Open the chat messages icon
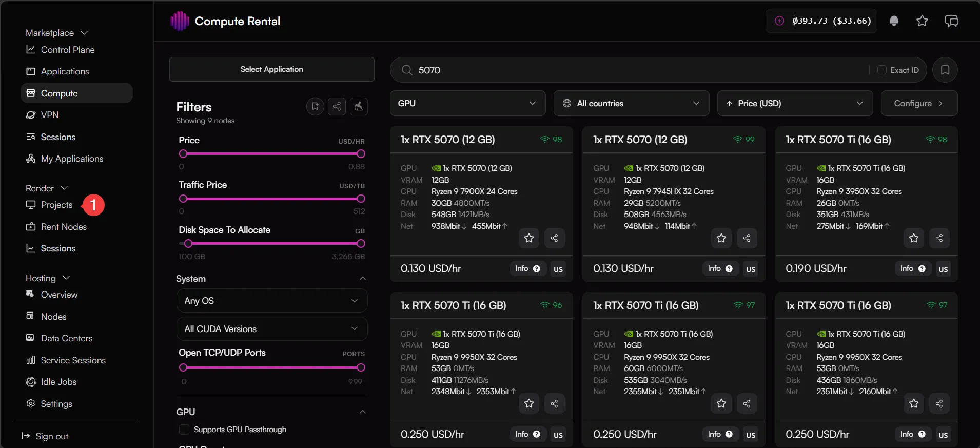 click(x=951, y=21)
